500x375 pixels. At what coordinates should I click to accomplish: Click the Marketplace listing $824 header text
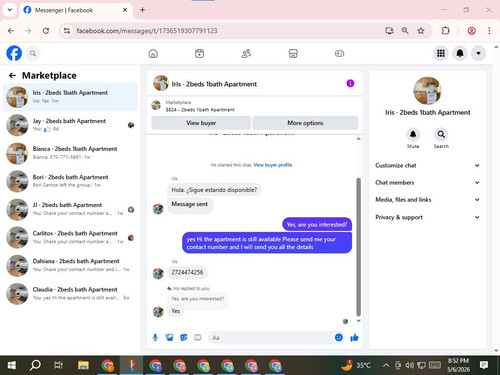point(200,110)
